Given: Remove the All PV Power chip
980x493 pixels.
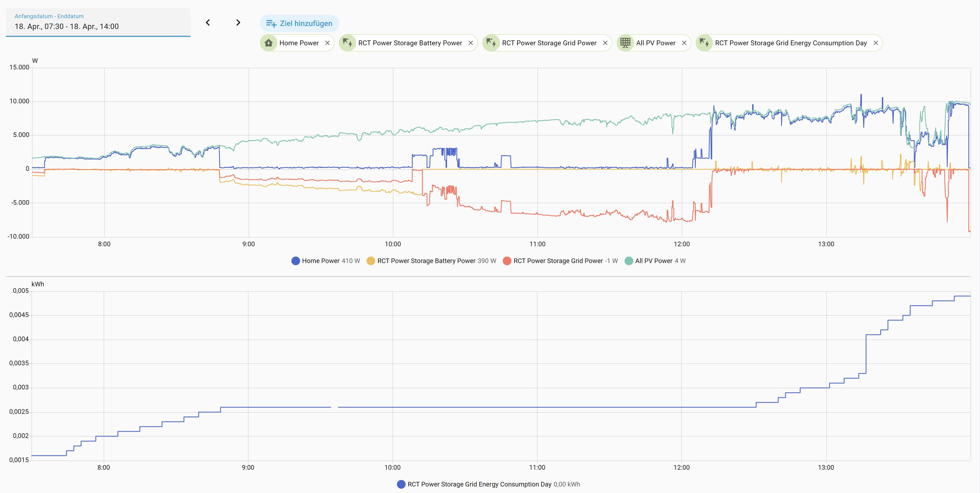Looking at the screenshot, I should point(684,43).
